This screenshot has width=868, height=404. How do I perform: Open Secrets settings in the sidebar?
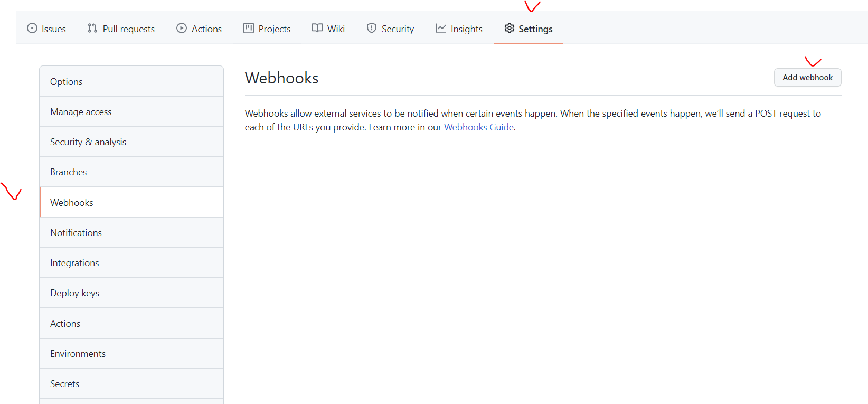tap(131, 384)
